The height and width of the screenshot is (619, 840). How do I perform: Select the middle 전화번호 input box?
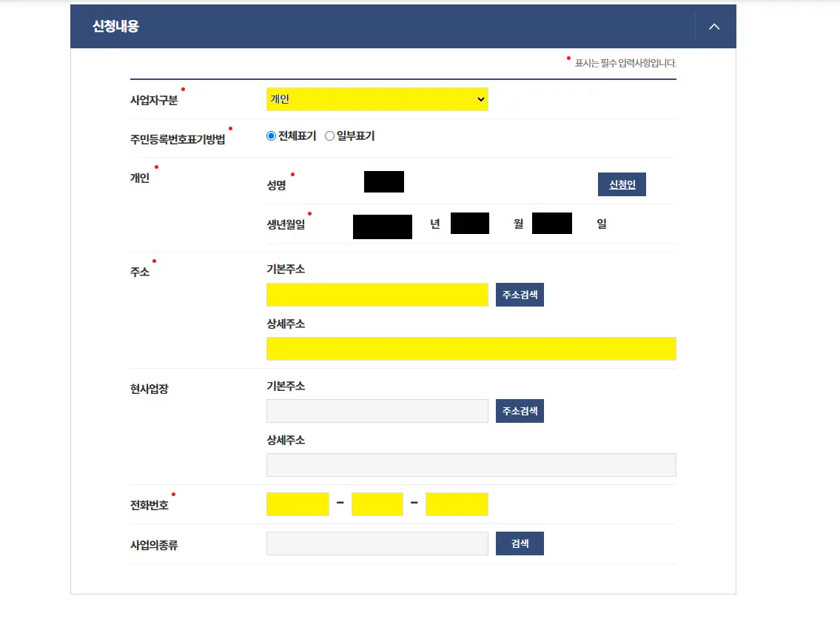click(x=377, y=503)
